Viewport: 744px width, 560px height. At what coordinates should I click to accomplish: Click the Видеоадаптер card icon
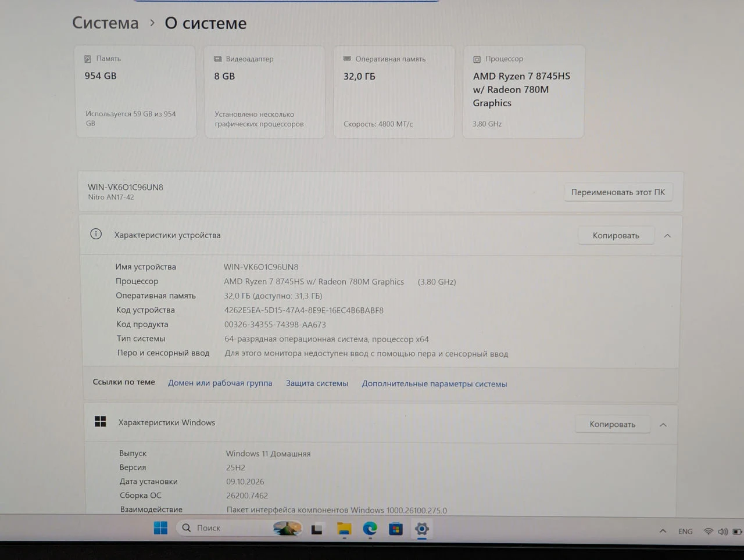[x=218, y=59]
